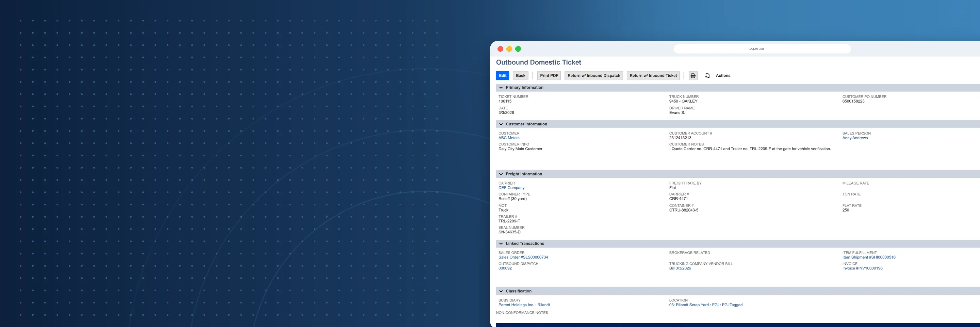Viewport: 980px width, 327px height.
Task: Click the Outbound Domestic Ticket heading
Action: pyautogui.click(x=538, y=62)
